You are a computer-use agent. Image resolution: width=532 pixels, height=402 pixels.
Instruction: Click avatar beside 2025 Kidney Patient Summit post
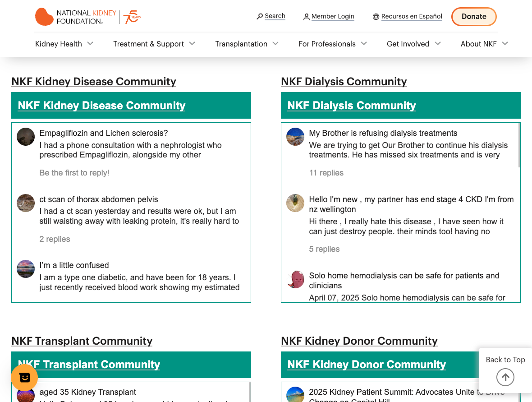pyautogui.click(x=295, y=394)
